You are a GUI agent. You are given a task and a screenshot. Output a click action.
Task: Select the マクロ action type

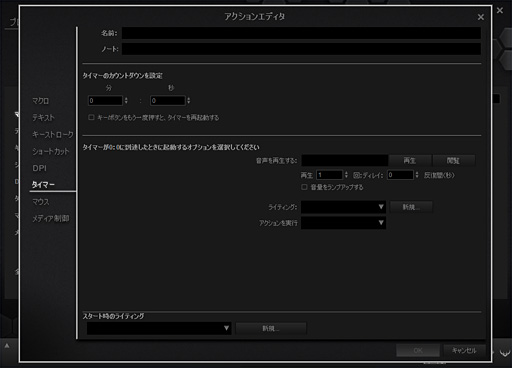40,101
